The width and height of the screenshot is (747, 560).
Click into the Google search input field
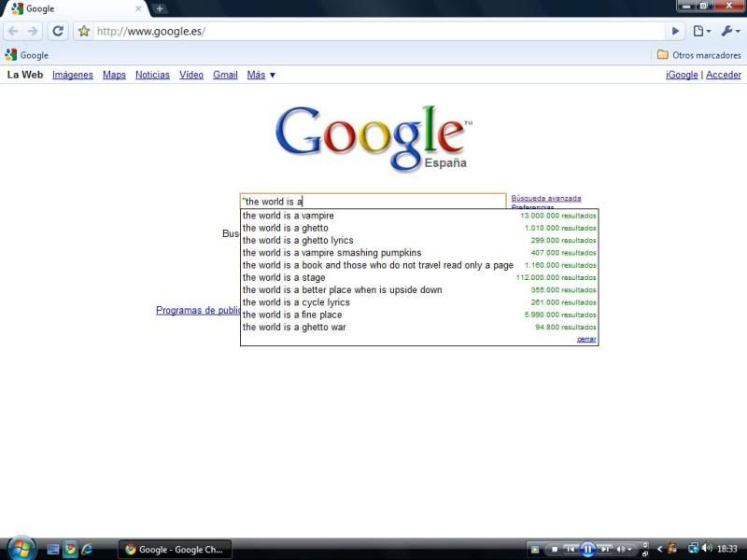pos(373,201)
